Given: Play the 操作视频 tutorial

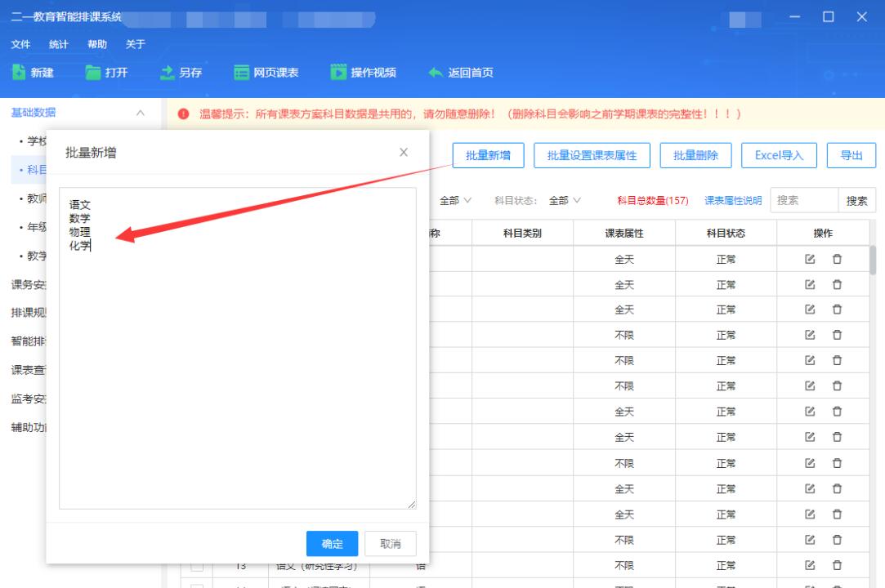Looking at the screenshot, I should (x=338, y=72).
